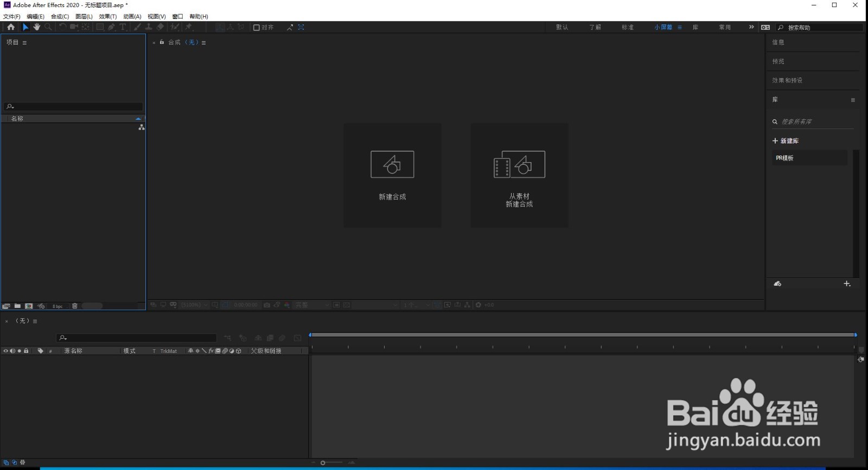Open the 文件(F) menu
This screenshot has height=470, width=868.
pyautogui.click(x=12, y=17)
